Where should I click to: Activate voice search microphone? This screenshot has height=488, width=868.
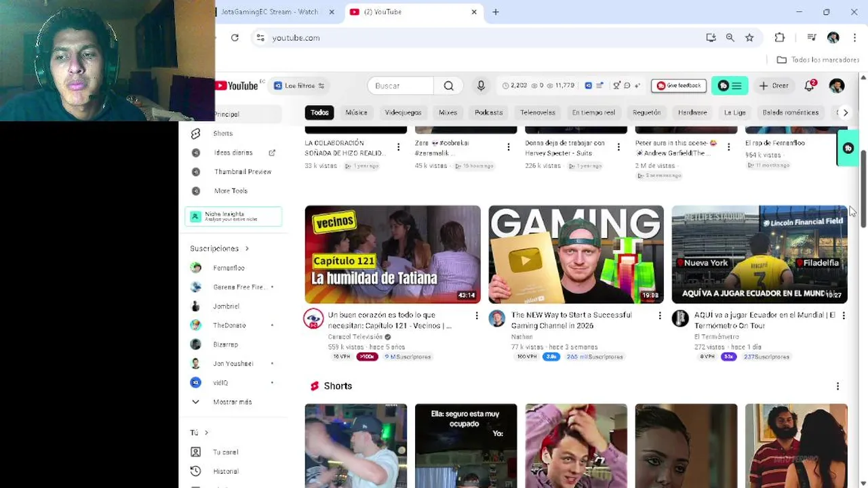point(481,85)
